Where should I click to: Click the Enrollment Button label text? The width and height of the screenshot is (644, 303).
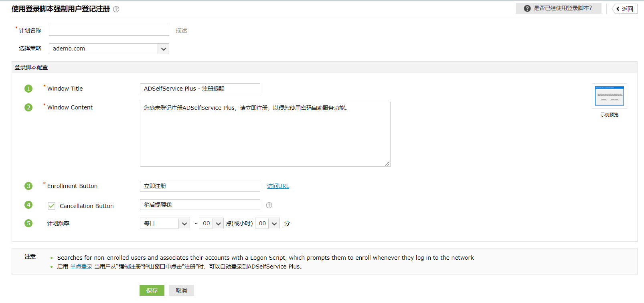click(x=72, y=186)
